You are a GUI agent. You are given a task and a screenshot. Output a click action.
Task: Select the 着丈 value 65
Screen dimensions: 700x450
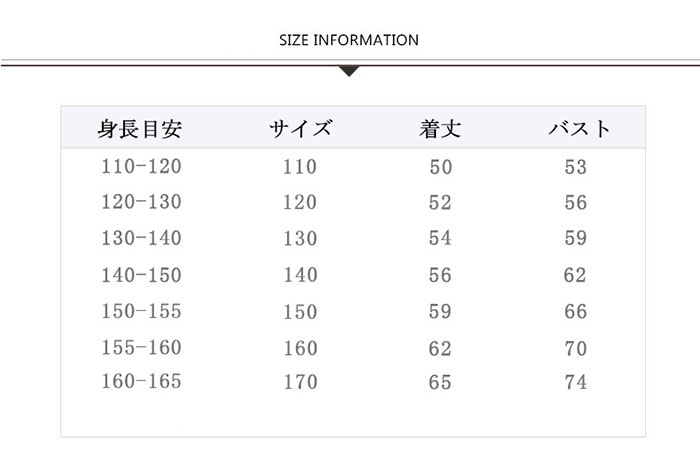(440, 382)
